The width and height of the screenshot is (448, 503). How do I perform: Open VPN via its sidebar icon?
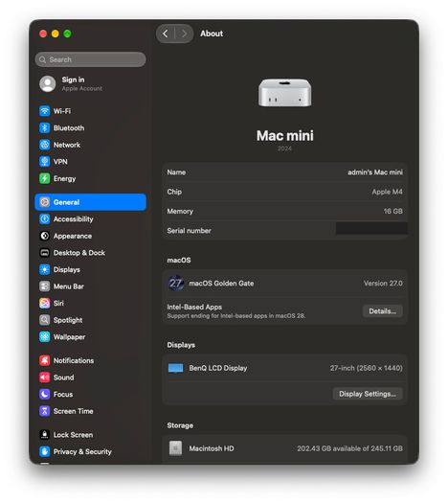click(45, 161)
